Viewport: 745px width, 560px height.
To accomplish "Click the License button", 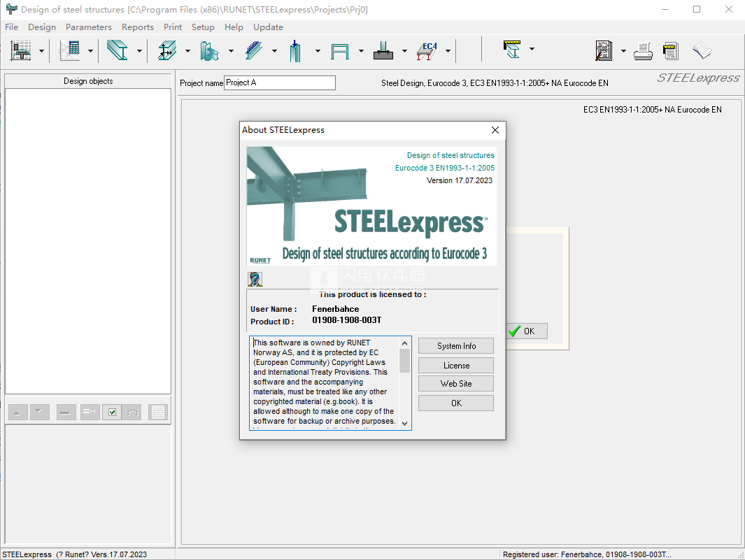I will (456, 365).
